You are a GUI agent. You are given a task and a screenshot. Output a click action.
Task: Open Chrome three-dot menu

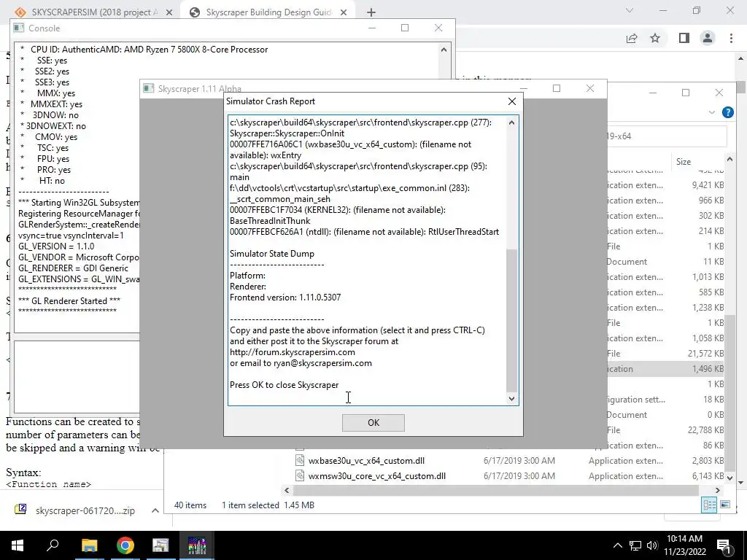(x=731, y=38)
